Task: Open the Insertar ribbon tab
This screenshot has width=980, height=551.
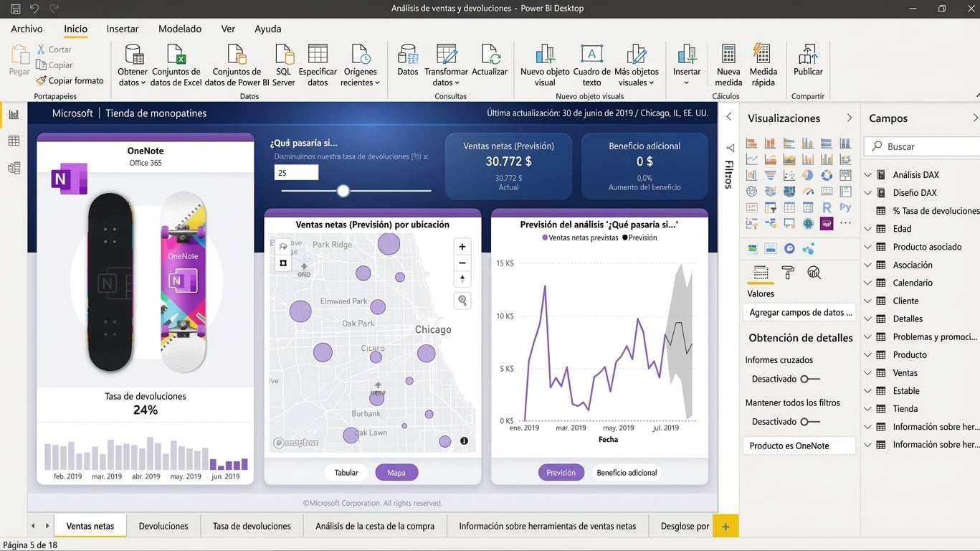Action: click(x=122, y=29)
